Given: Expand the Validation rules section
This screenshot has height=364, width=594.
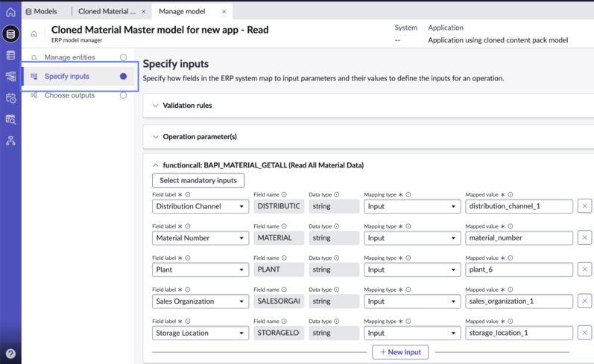Looking at the screenshot, I should [x=155, y=106].
